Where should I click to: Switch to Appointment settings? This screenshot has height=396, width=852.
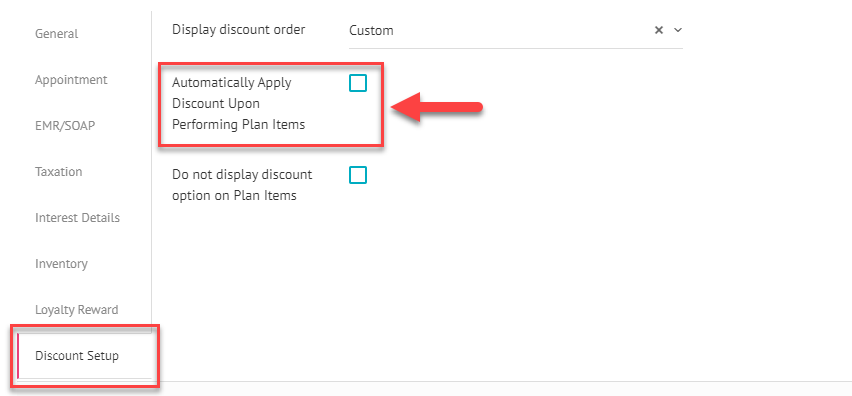click(x=71, y=80)
